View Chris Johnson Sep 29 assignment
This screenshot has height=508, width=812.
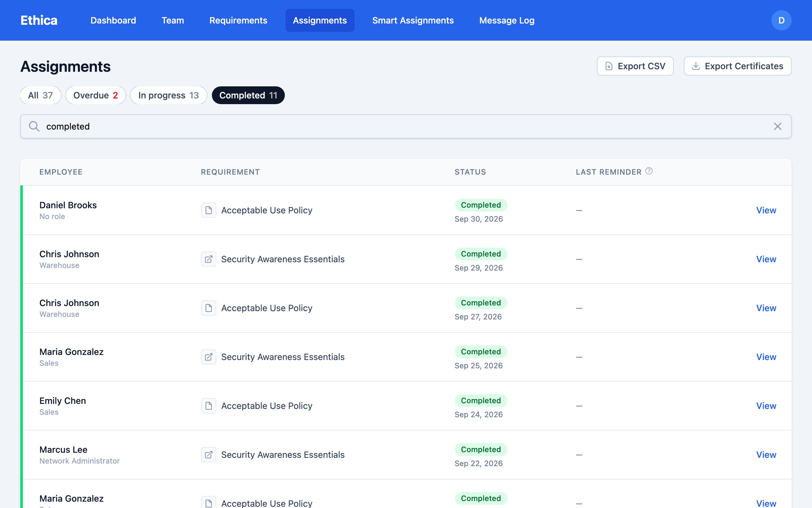[766, 259]
